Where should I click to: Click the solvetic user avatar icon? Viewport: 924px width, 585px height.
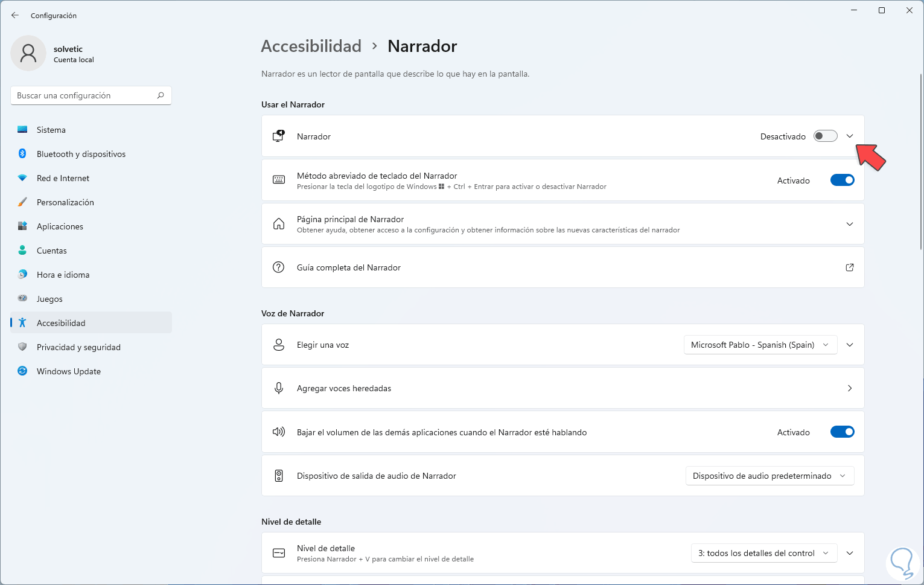point(28,53)
